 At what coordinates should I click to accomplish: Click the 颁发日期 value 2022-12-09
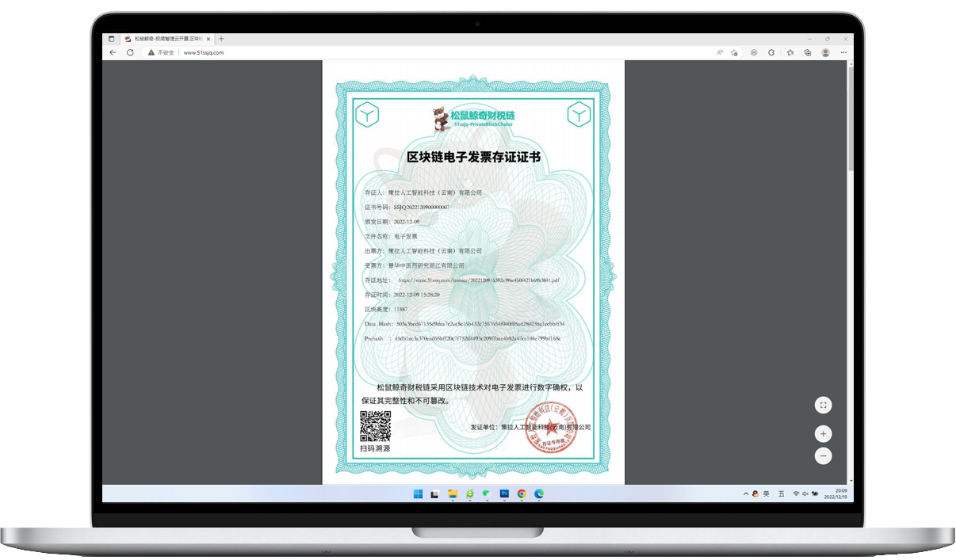[407, 222]
